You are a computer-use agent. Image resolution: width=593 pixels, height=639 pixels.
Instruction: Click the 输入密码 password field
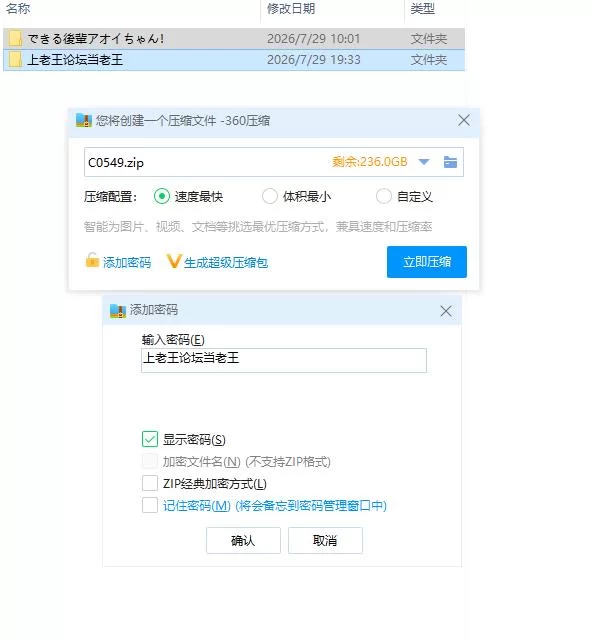[x=284, y=360]
